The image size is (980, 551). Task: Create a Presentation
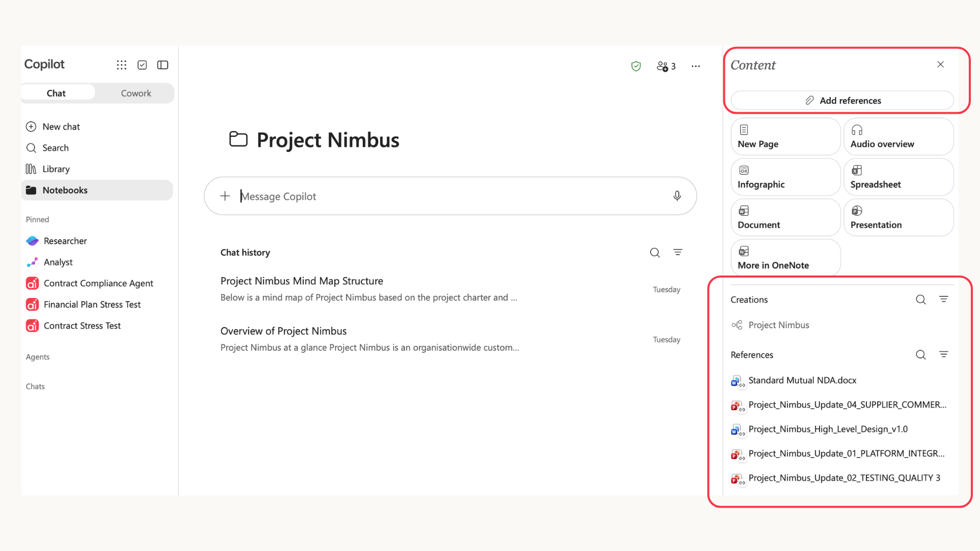click(x=898, y=217)
